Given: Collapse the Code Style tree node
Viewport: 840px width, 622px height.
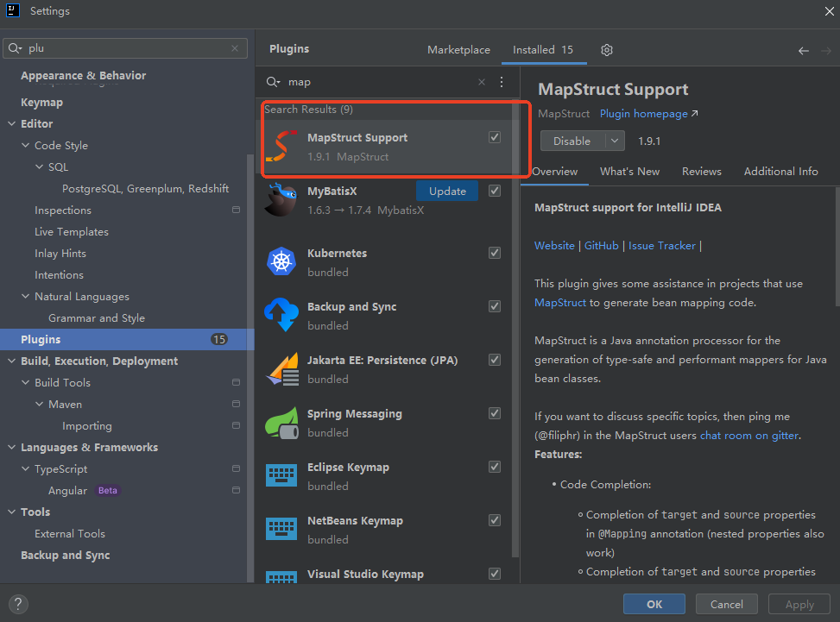Looking at the screenshot, I should point(26,146).
